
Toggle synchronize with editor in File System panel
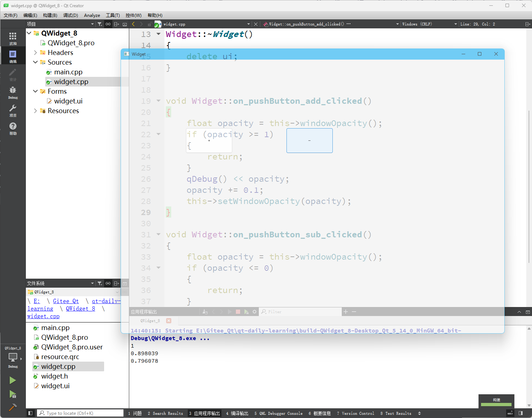point(108,283)
